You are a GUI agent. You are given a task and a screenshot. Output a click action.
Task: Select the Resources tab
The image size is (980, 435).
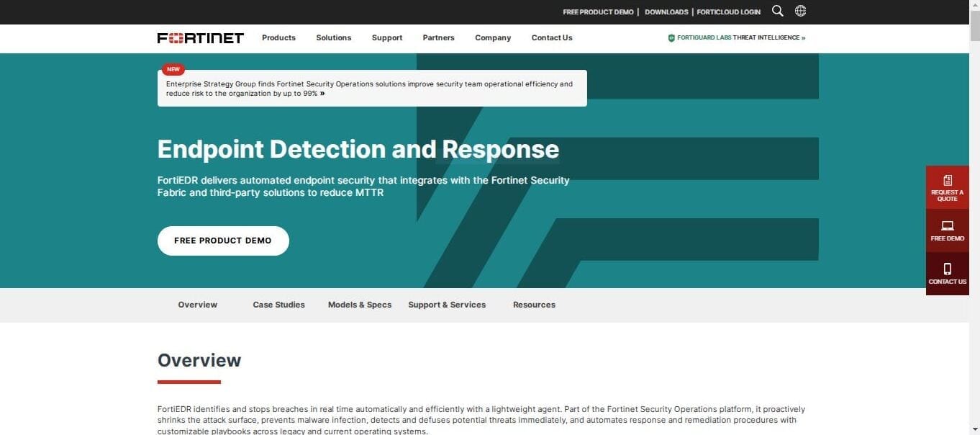(x=534, y=305)
